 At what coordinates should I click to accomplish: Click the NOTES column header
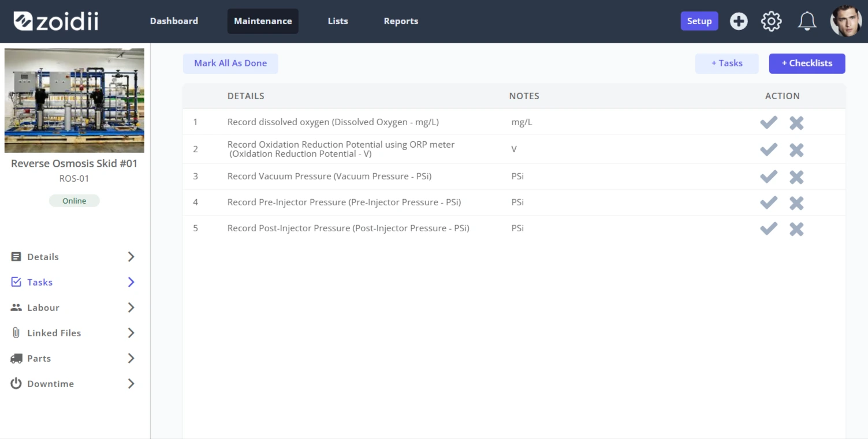tap(524, 96)
